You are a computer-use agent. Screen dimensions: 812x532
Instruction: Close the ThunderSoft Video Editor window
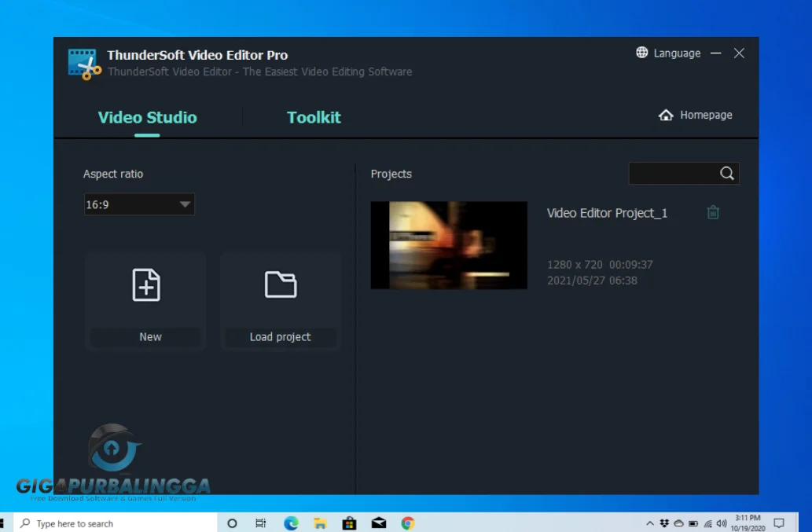point(739,53)
